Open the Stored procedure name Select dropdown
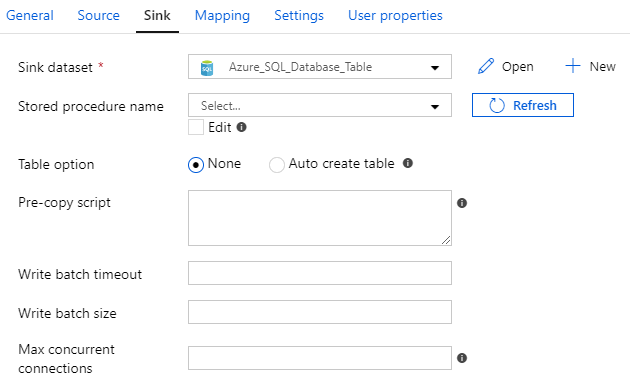The height and width of the screenshot is (390, 630). coord(320,105)
